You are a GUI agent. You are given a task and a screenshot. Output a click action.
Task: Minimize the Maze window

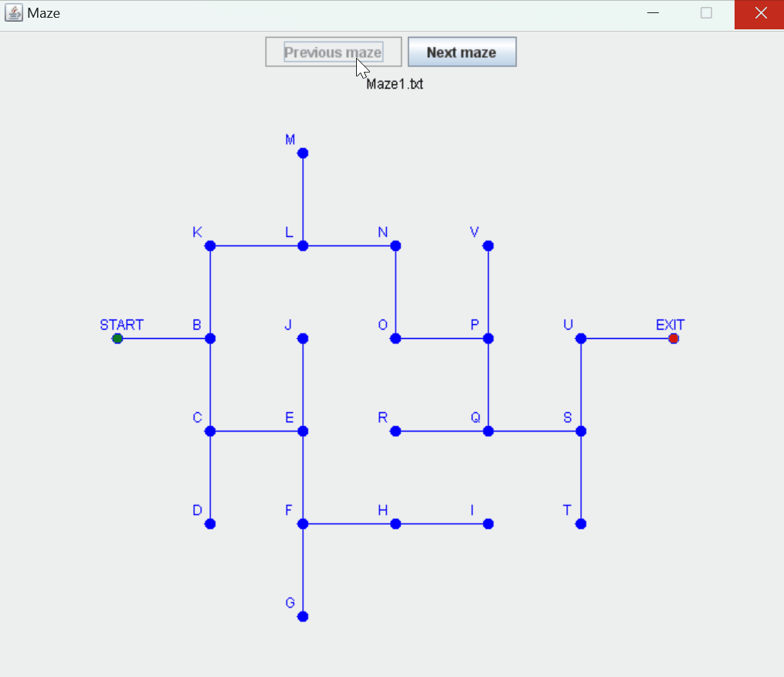(653, 14)
